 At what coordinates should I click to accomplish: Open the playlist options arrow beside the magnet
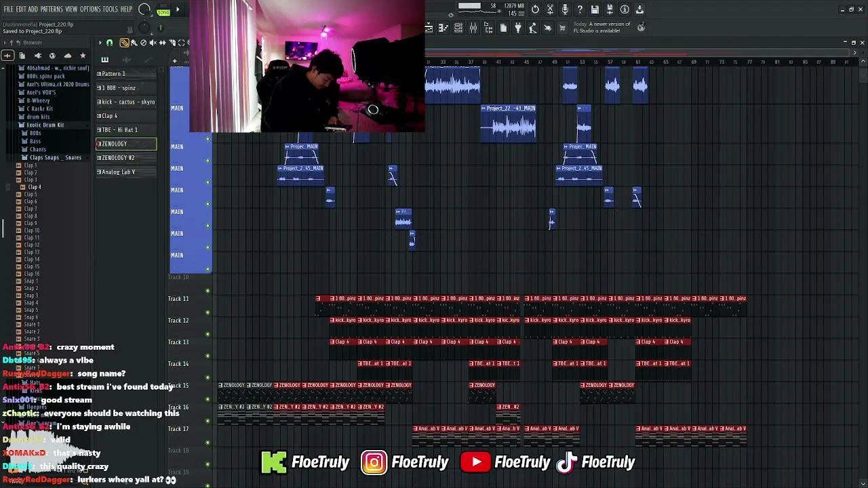[x=100, y=43]
